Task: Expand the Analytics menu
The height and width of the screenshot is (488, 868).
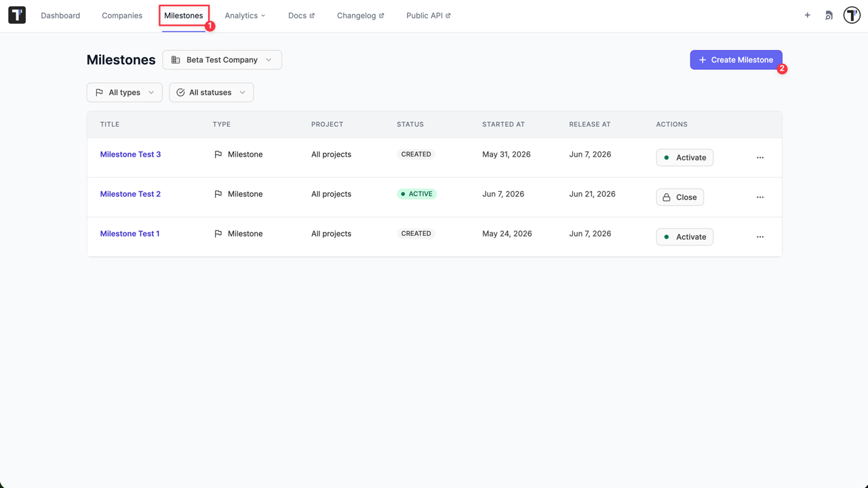Action: coord(245,16)
